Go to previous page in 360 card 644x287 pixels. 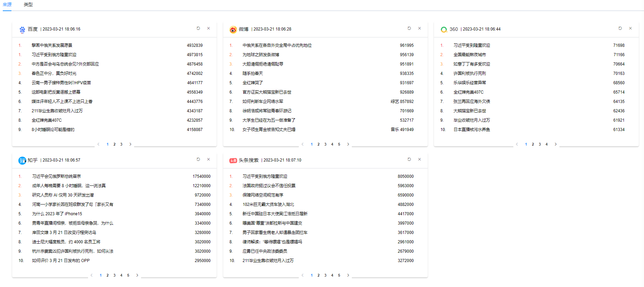pyautogui.click(x=517, y=144)
